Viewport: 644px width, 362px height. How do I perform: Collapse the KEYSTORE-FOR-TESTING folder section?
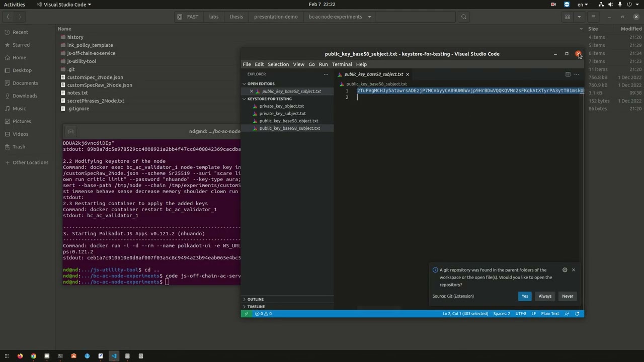[244, 99]
